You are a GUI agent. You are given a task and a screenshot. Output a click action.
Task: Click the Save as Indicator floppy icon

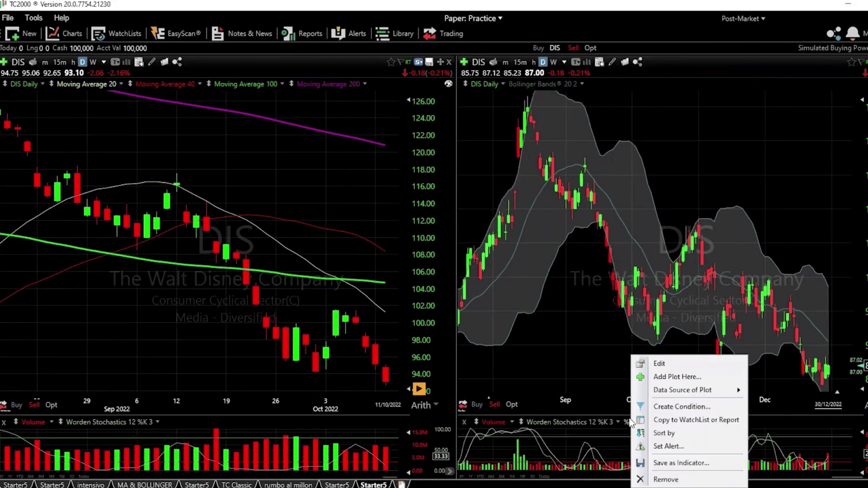pos(640,463)
